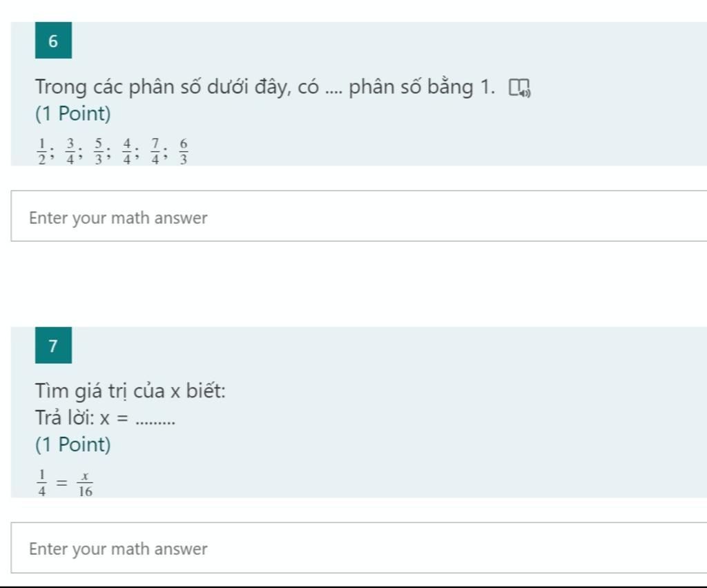Click the question number 7 badge
This screenshot has height=588, width=707.
(53, 345)
